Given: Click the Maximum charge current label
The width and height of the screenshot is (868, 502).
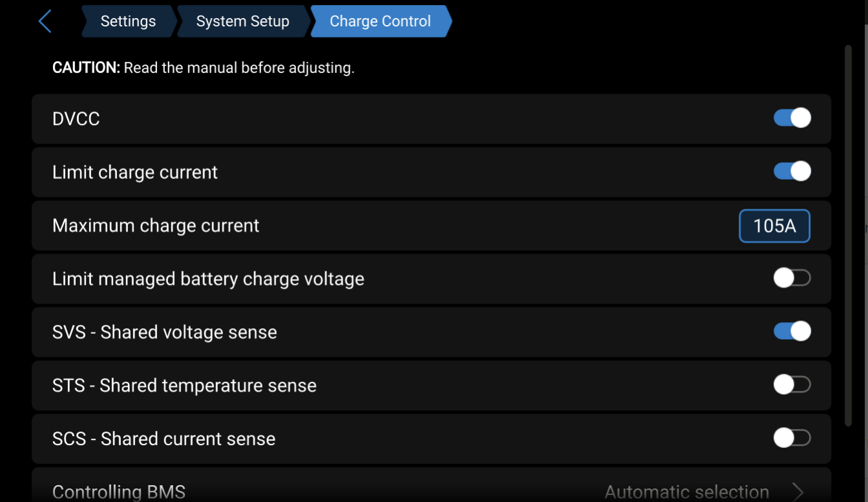Looking at the screenshot, I should [x=156, y=225].
